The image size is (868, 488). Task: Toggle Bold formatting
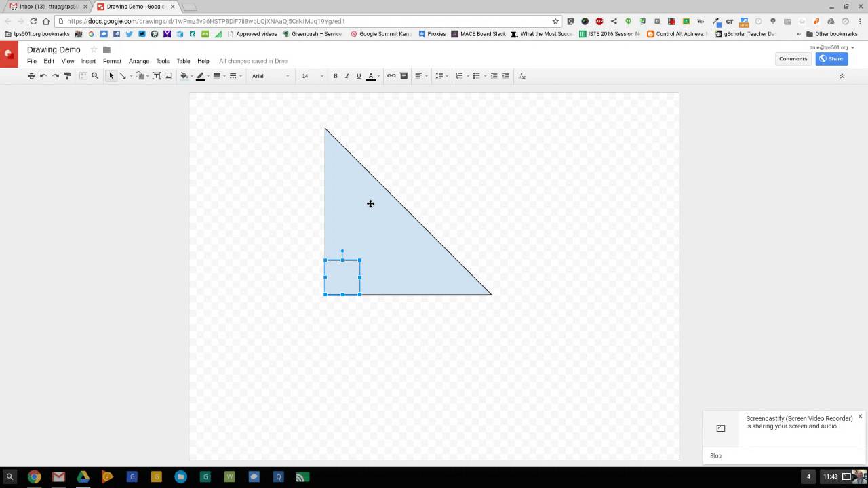pos(335,76)
